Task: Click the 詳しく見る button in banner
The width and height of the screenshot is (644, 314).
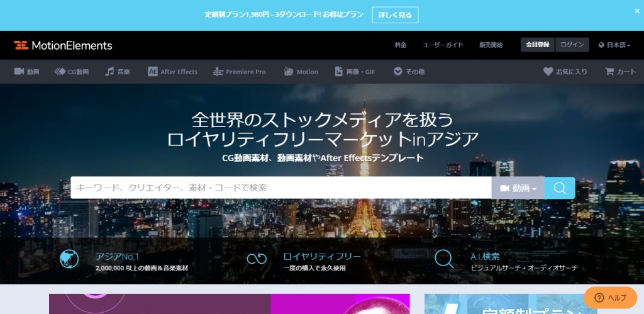Action: coord(395,15)
